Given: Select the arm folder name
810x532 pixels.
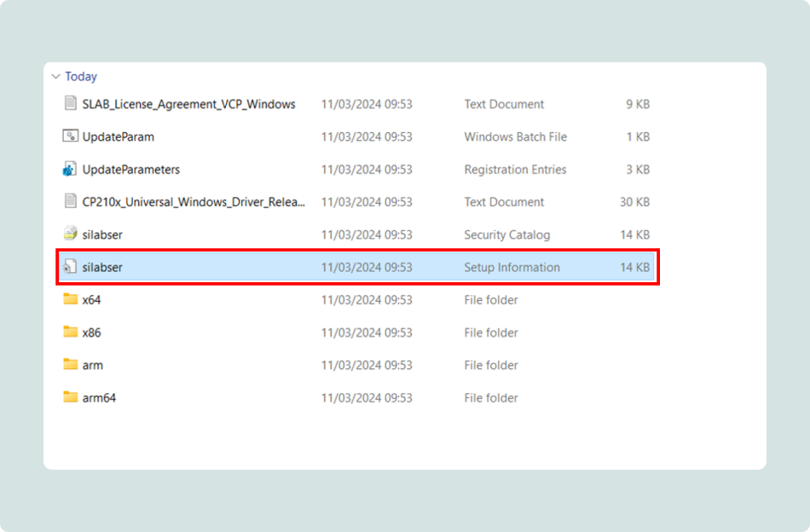Looking at the screenshot, I should click(92, 365).
